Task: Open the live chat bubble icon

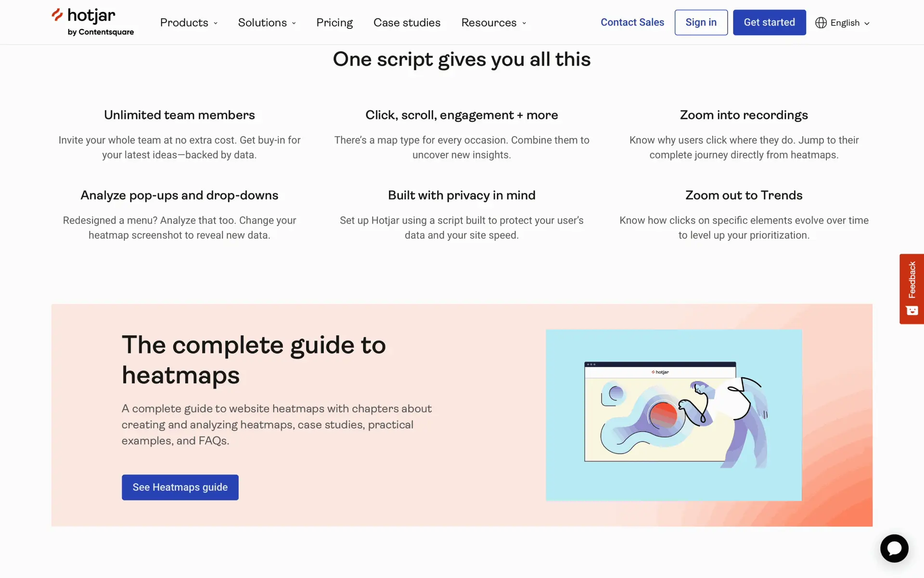Action: tap(894, 548)
